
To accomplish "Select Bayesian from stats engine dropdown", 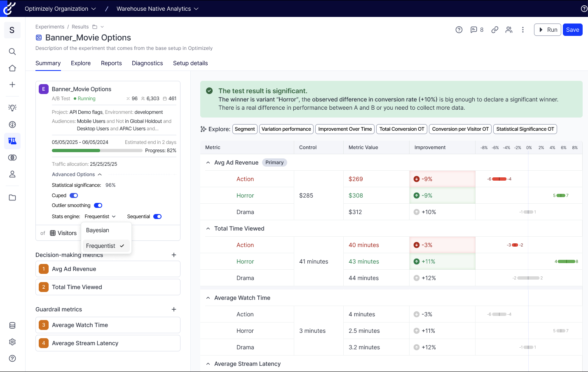I will (x=98, y=230).
